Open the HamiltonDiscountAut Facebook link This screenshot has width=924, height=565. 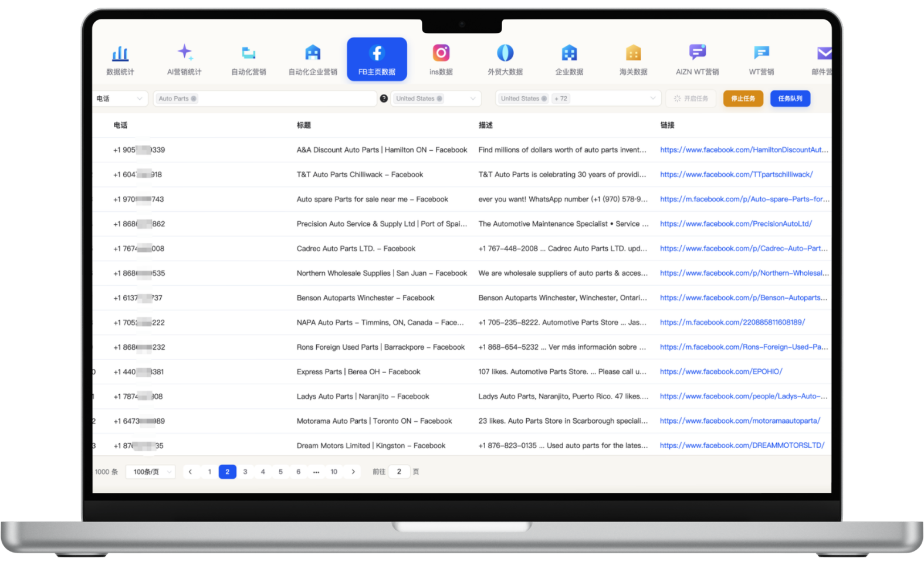pyautogui.click(x=744, y=150)
